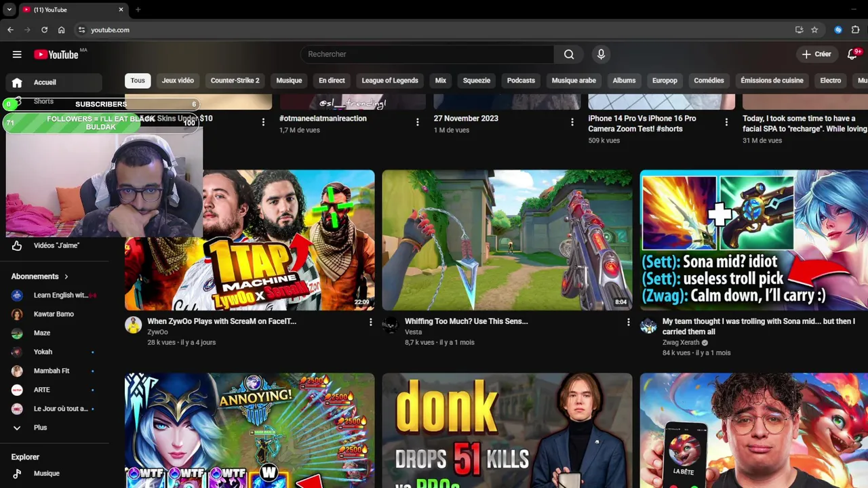Play the ZywOo x ScreaM thumbnail
This screenshot has width=868, height=488.
tap(250, 240)
